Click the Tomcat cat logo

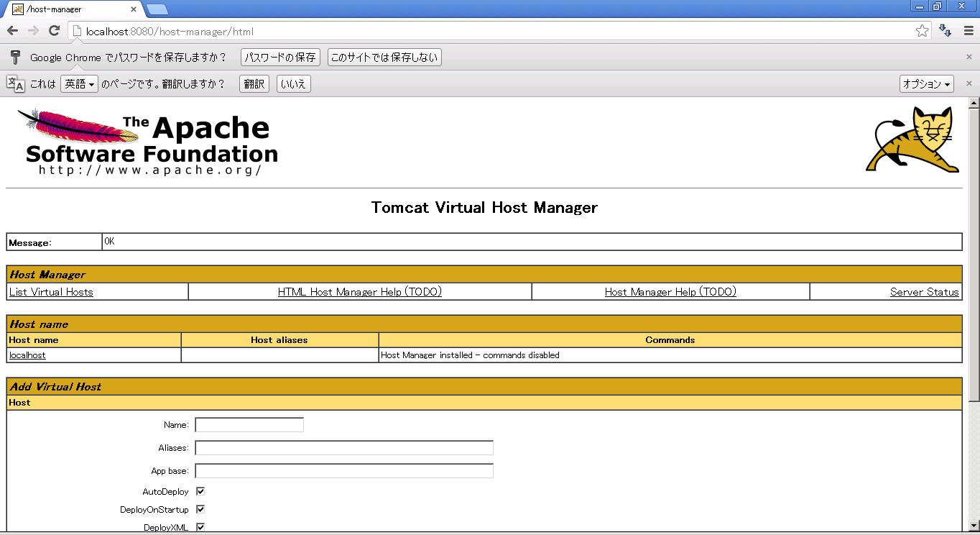click(913, 140)
